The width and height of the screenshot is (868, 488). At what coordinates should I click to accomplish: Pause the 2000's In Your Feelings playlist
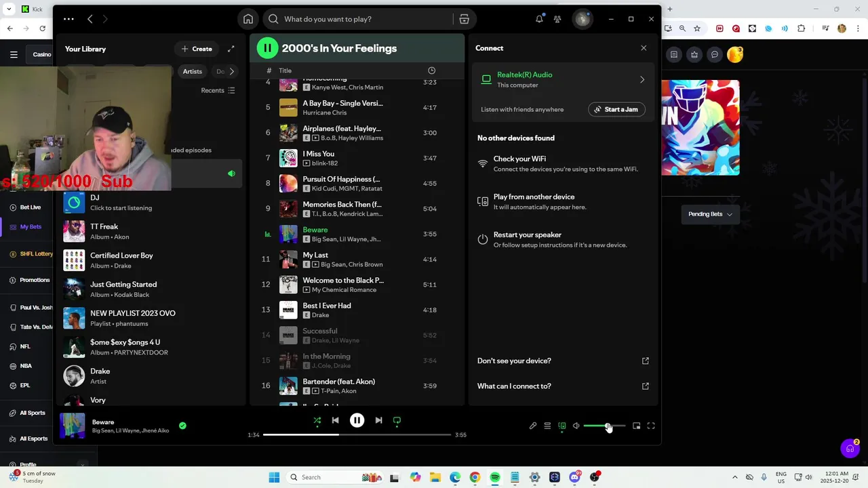[x=268, y=48]
